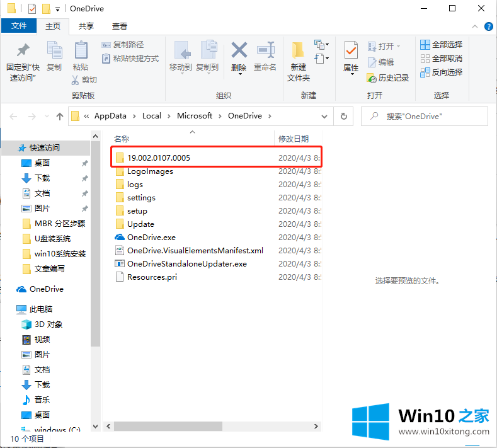The image size is (497, 448).
Task: Click Microsoft in the address path
Action: 195,116
